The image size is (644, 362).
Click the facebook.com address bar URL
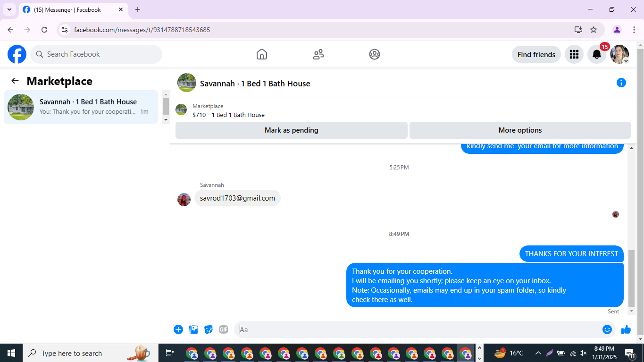142,30
